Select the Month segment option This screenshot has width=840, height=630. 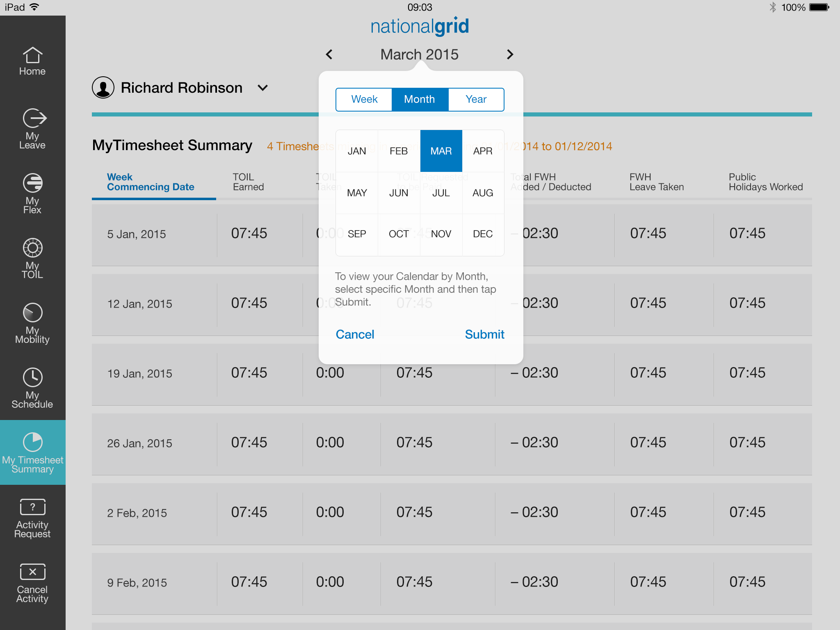[420, 99]
